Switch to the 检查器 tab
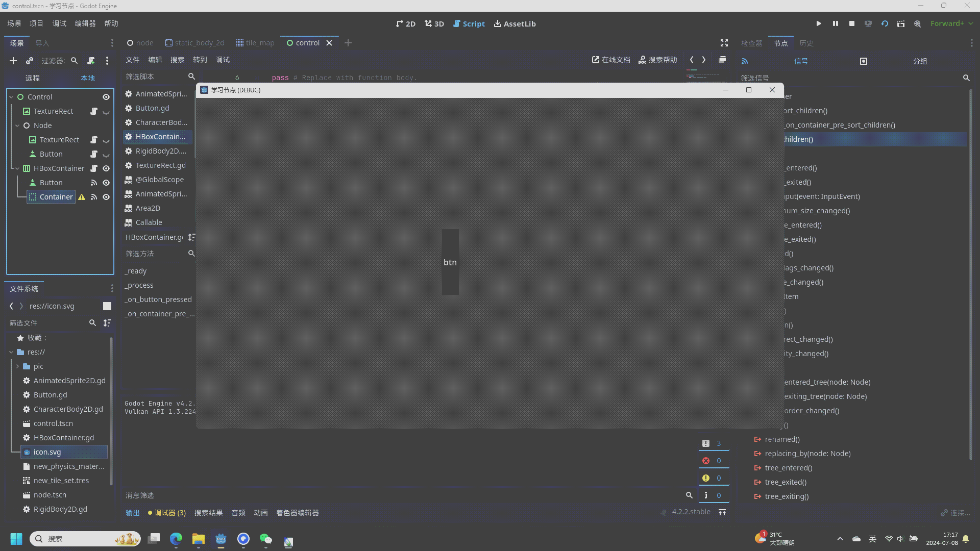The image size is (980, 551). click(751, 43)
